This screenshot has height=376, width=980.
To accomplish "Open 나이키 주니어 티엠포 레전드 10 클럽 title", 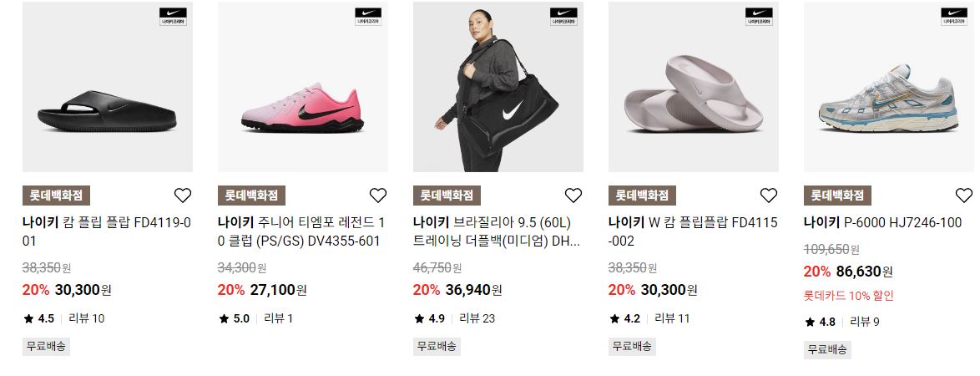I will pos(302,231).
